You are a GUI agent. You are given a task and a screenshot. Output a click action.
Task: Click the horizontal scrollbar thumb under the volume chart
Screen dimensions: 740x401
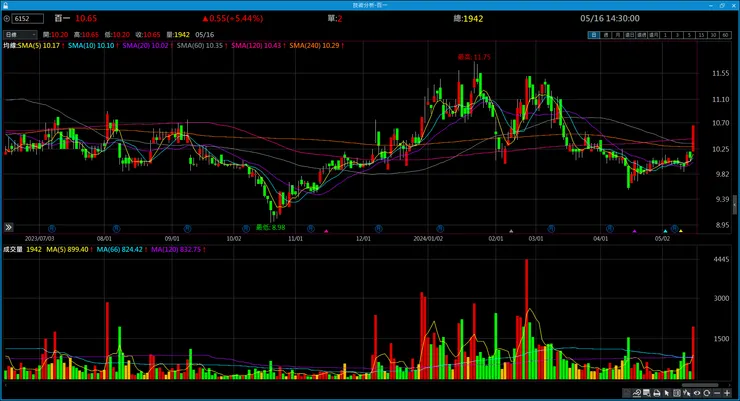pos(700,385)
